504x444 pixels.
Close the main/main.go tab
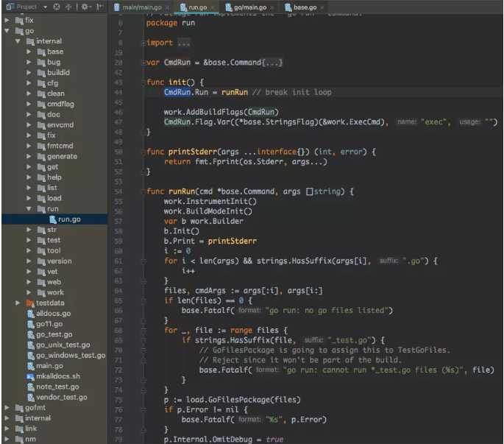tap(167, 7)
